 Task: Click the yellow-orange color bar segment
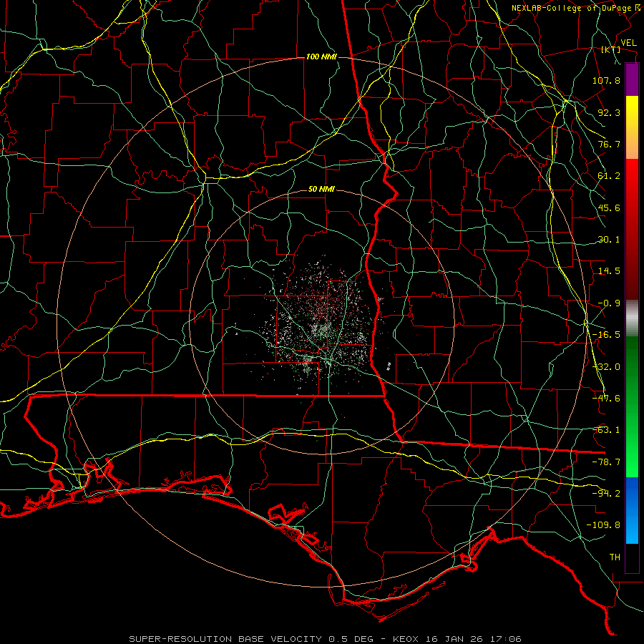pyautogui.click(x=632, y=127)
